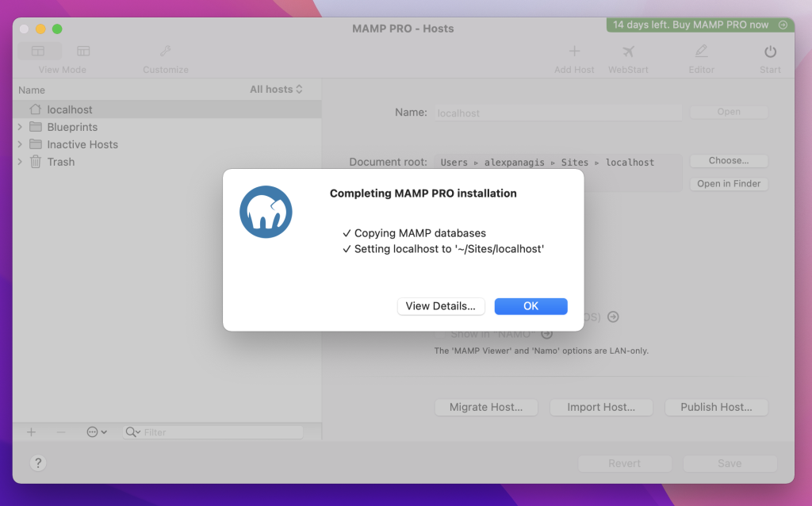The image size is (812, 506).
Task: Confirm the installation dialog with OK
Action: pyautogui.click(x=530, y=306)
